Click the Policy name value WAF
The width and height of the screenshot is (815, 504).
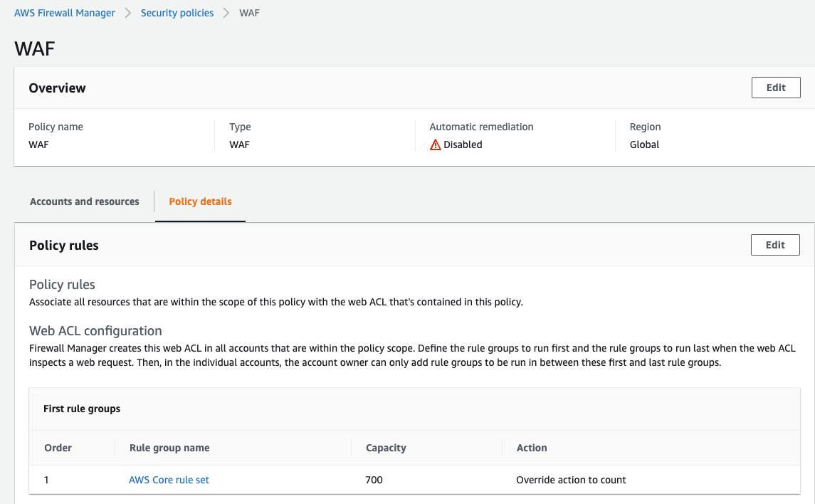pyautogui.click(x=38, y=145)
